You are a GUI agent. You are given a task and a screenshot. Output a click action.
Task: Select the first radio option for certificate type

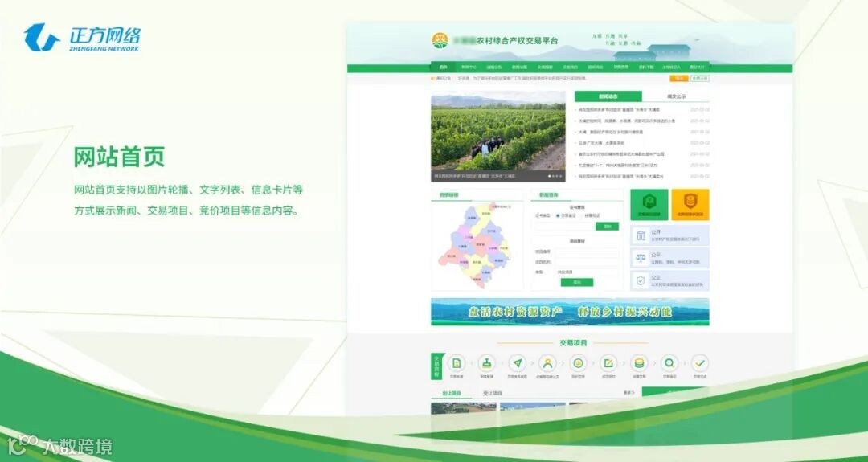(x=558, y=215)
